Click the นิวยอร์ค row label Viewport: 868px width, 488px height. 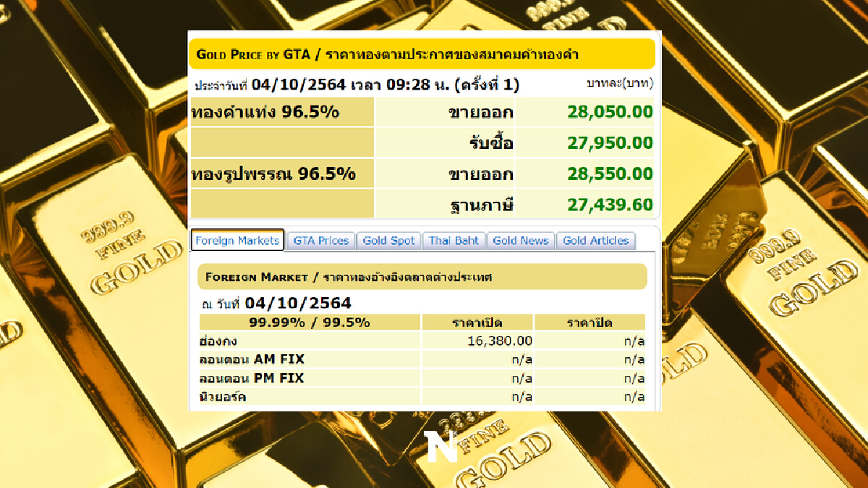pyautogui.click(x=223, y=397)
